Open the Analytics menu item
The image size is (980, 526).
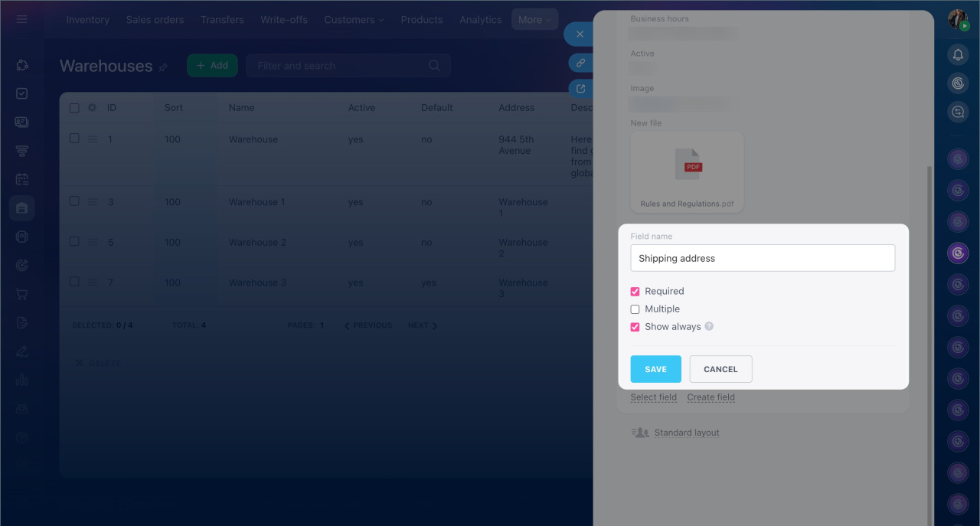click(x=480, y=20)
